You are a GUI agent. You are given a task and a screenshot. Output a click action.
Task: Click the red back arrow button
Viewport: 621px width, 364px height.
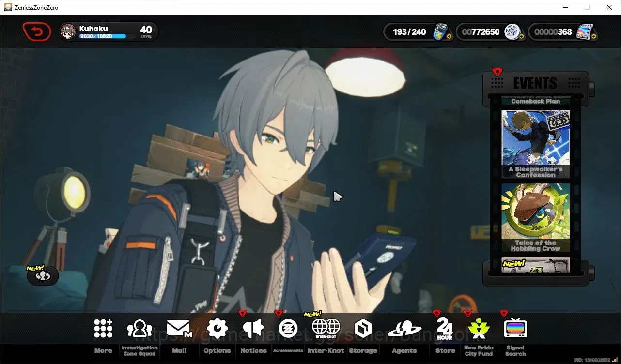coord(37,32)
